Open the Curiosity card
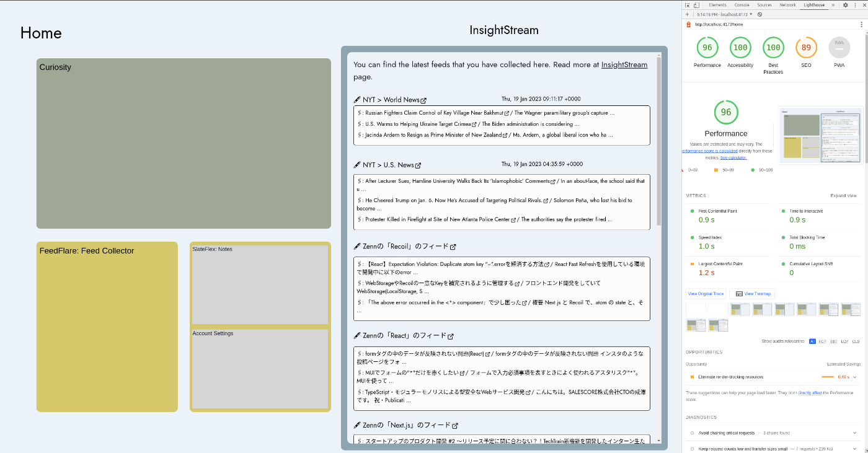 click(x=184, y=143)
